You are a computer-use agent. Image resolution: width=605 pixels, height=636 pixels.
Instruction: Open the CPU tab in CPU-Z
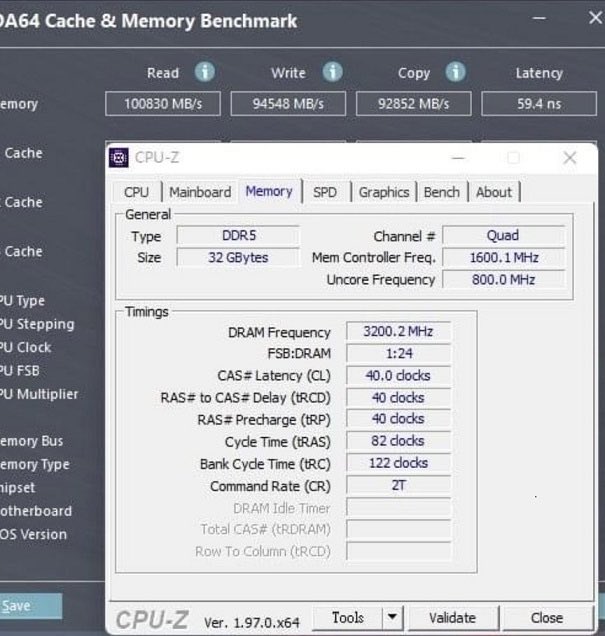point(137,192)
